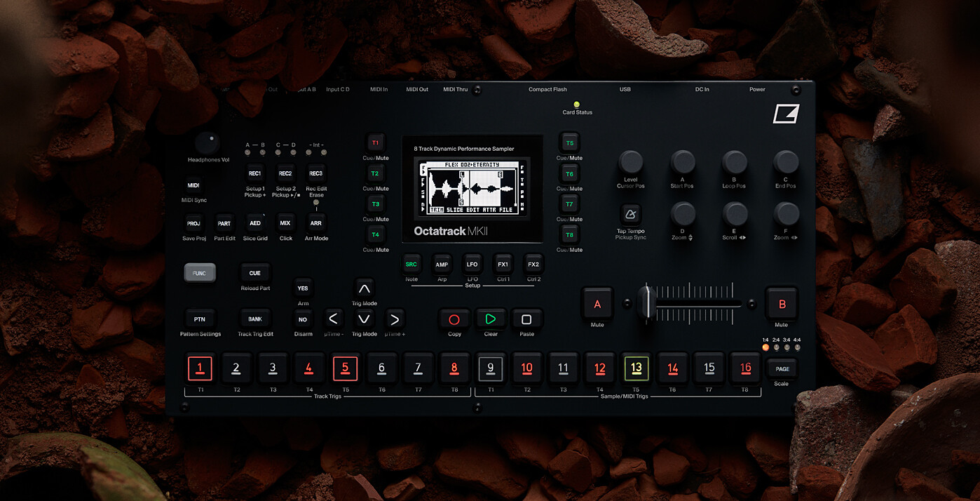The width and height of the screenshot is (980, 501).
Task: Toggle trig key 5
Action: 345,368
